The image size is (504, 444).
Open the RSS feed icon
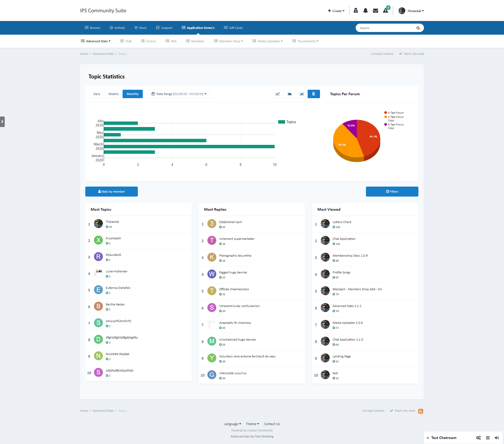[x=421, y=411]
